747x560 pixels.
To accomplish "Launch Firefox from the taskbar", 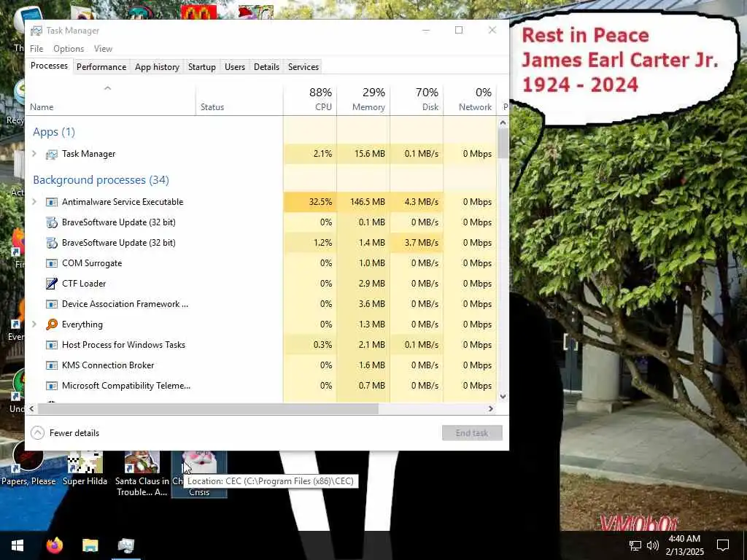I will coord(54,545).
